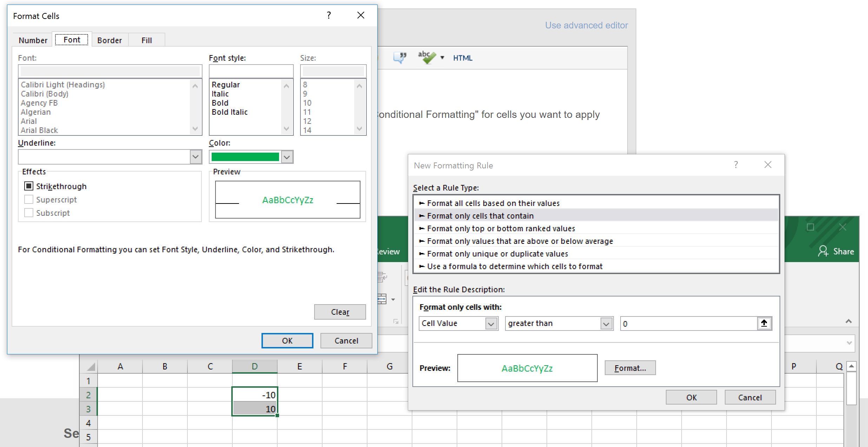
Task: Click row 4 header in Excel
Action: point(88,423)
